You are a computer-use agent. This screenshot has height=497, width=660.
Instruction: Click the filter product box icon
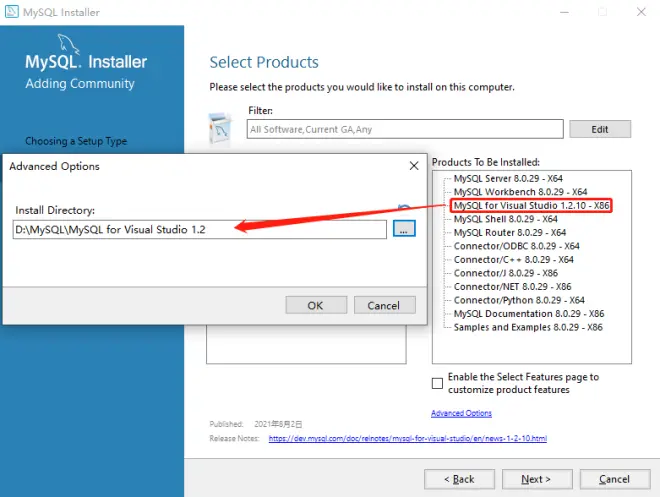coord(220,129)
